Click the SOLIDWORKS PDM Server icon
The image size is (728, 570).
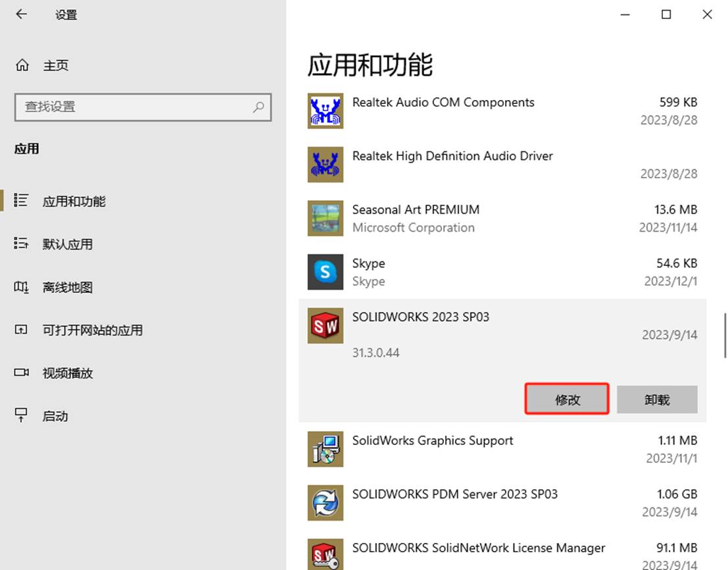coord(326,503)
